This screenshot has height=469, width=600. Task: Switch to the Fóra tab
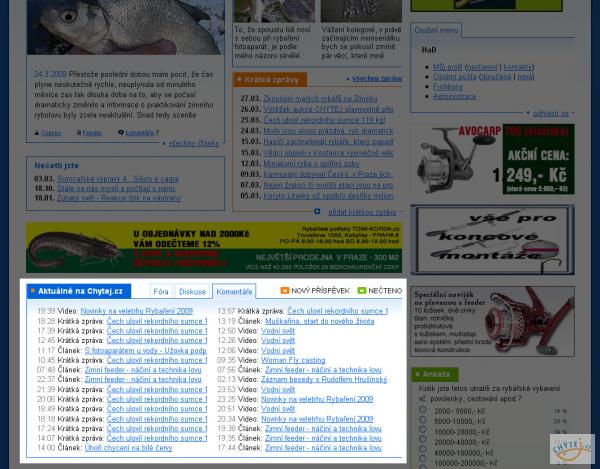(x=161, y=291)
